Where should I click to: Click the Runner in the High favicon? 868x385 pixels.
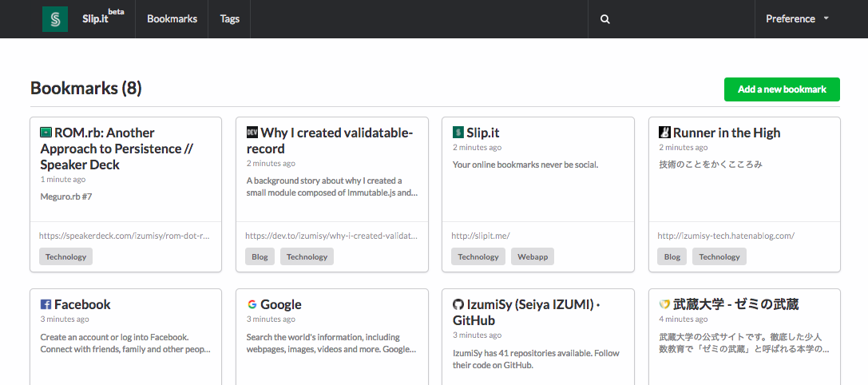pos(664,133)
